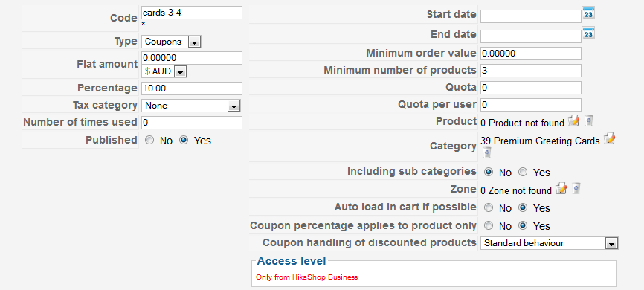Set Auto load in cart to No
The height and width of the screenshot is (290, 644).
pyautogui.click(x=489, y=208)
